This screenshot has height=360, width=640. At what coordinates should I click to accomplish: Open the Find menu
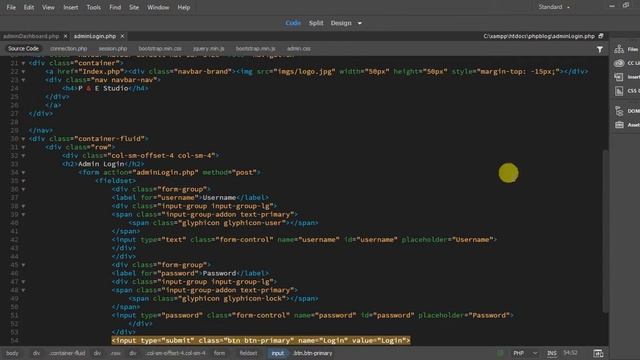click(x=115, y=7)
